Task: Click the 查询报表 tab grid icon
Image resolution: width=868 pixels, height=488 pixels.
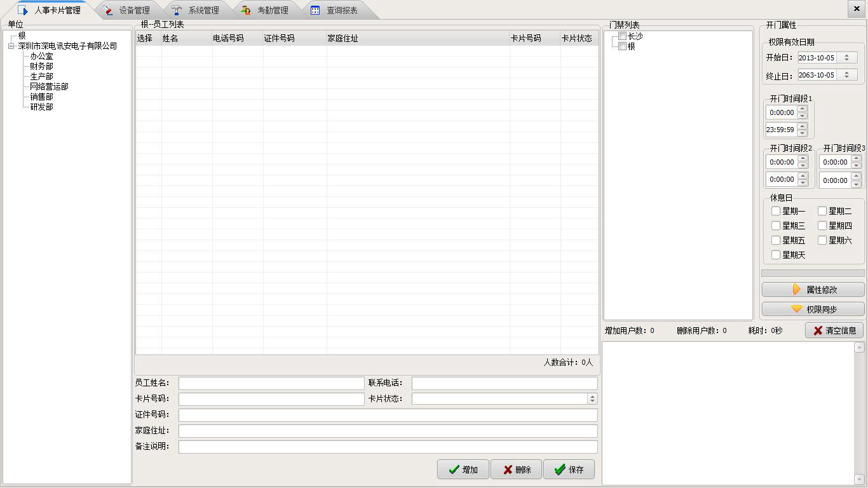Action: point(315,10)
